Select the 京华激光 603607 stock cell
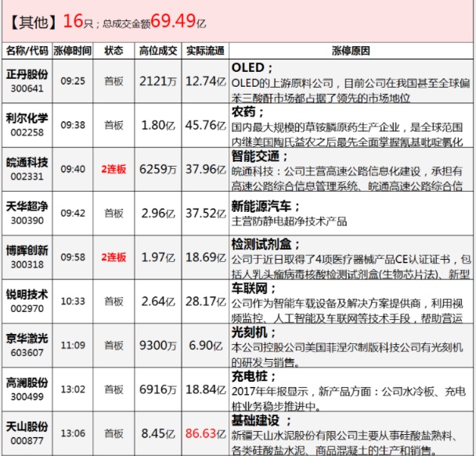476x456 pixels. [27, 345]
